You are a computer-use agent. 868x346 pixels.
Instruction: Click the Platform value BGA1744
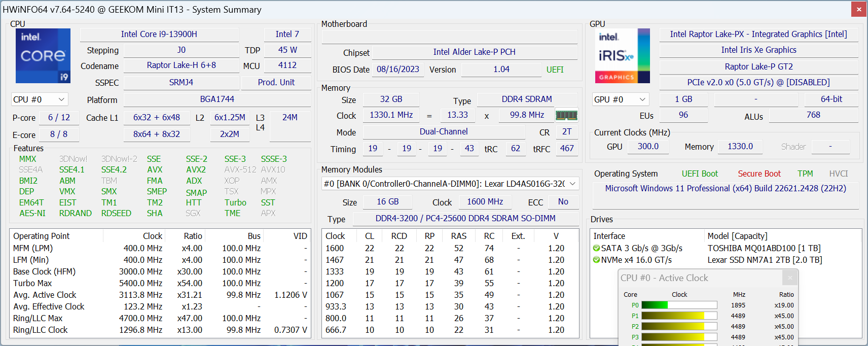pyautogui.click(x=217, y=99)
